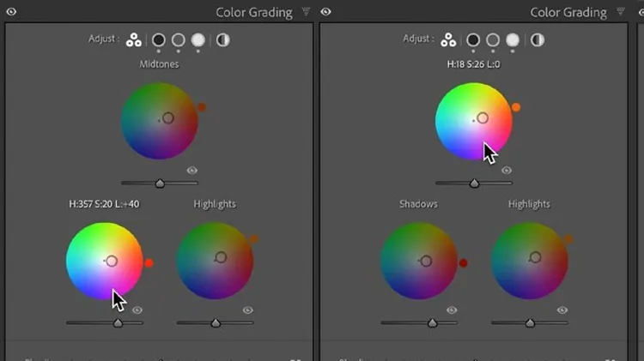Viewport: 644px width, 361px height.
Task: Select the three-way view icon in right panel
Action: (x=448, y=40)
